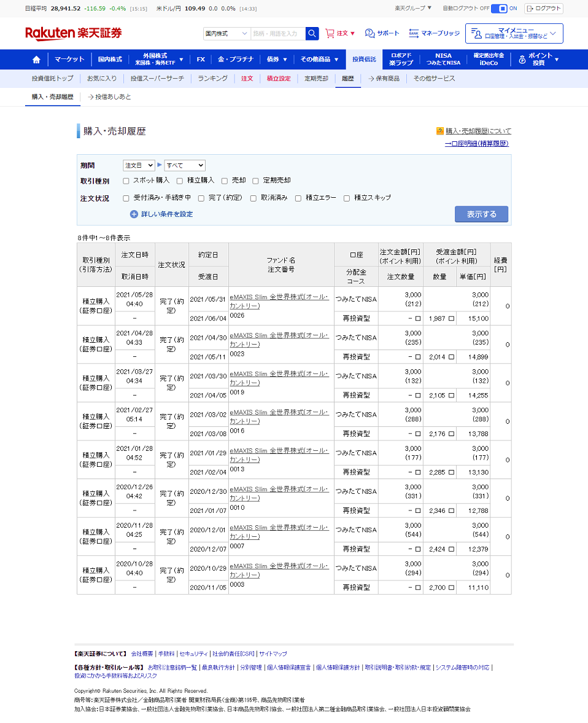Expand その他商品 menu arrow
The image size is (588, 723).
pos(336,60)
